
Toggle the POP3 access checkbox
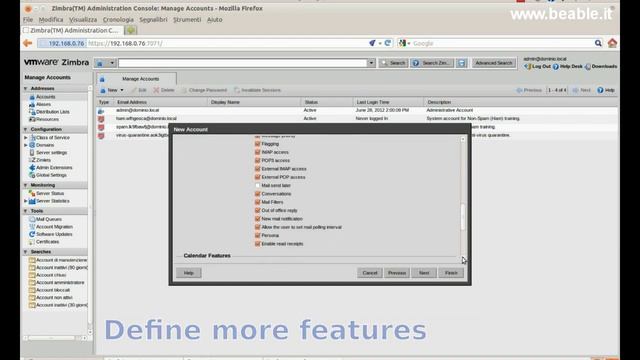pyautogui.click(x=258, y=160)
